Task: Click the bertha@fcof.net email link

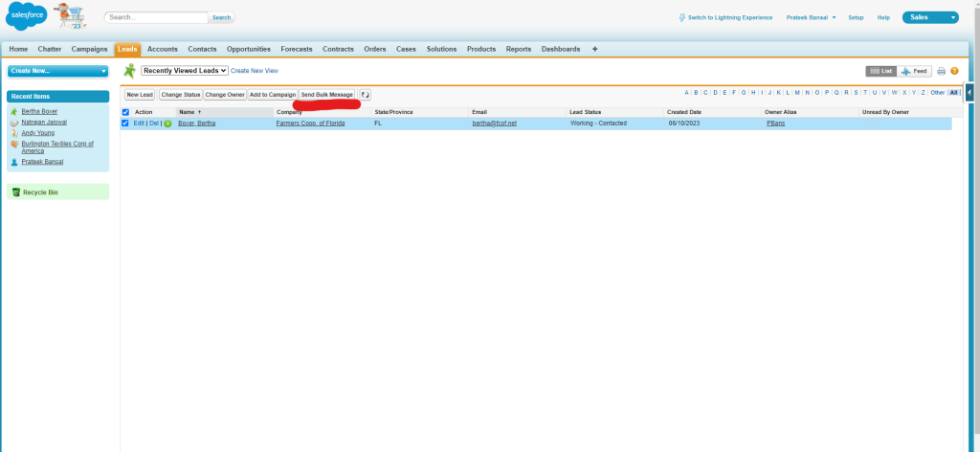Action: coord(495,124)
